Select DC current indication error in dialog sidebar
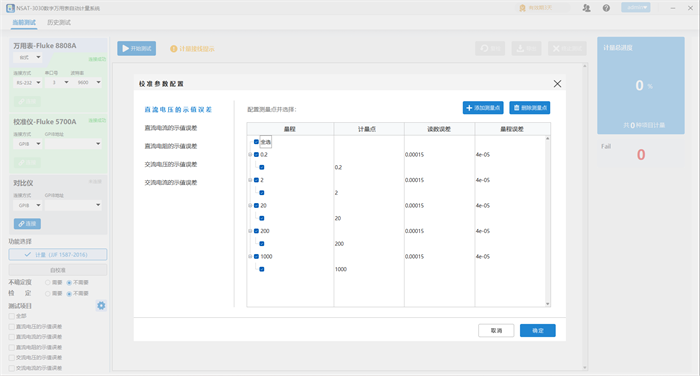The height and width of the screenshot is (376, 700). 171,128
